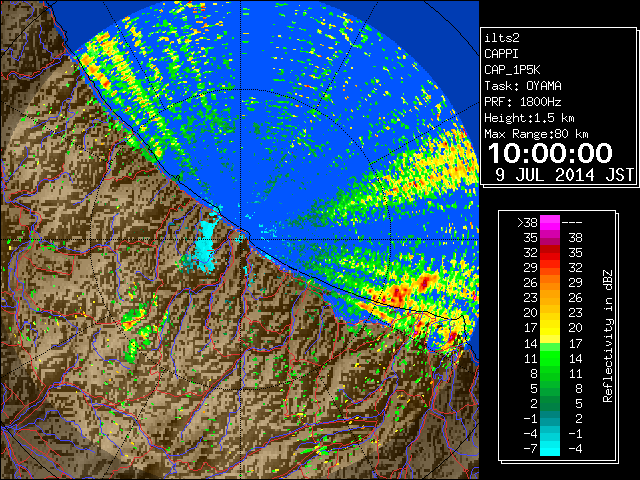
Task: Click the magenta >38 dBZ legend swatch
Action: tap(550, 222)
